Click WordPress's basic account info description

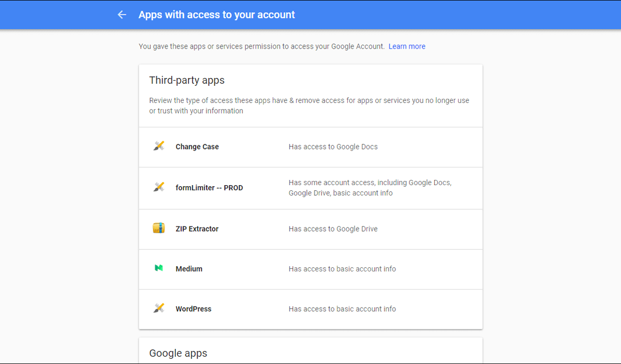342,309
